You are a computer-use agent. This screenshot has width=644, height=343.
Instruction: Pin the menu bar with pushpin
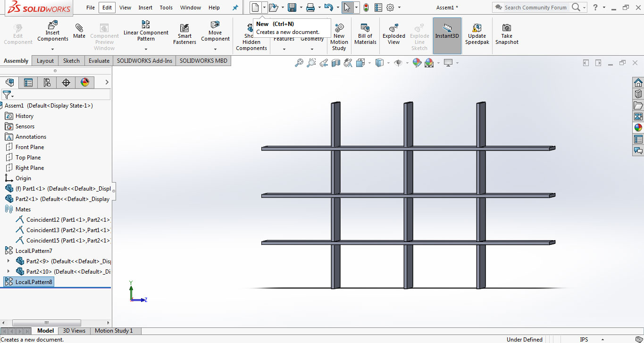pyautogui.click(x=235, y=8)
